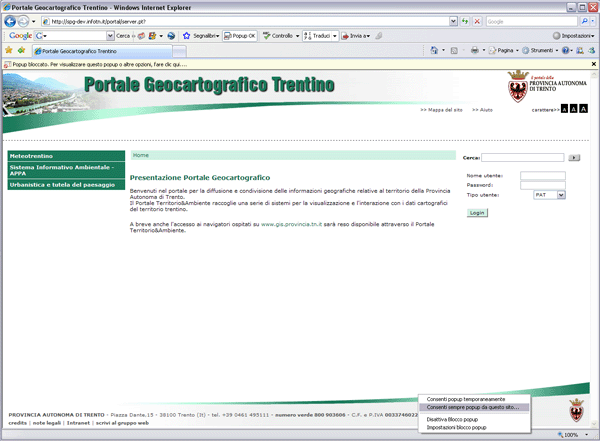Image resolution: width=600 pixels, height=441 pixels.
Task: Open the Tipo utente dropdown
Action: [549, 195]
